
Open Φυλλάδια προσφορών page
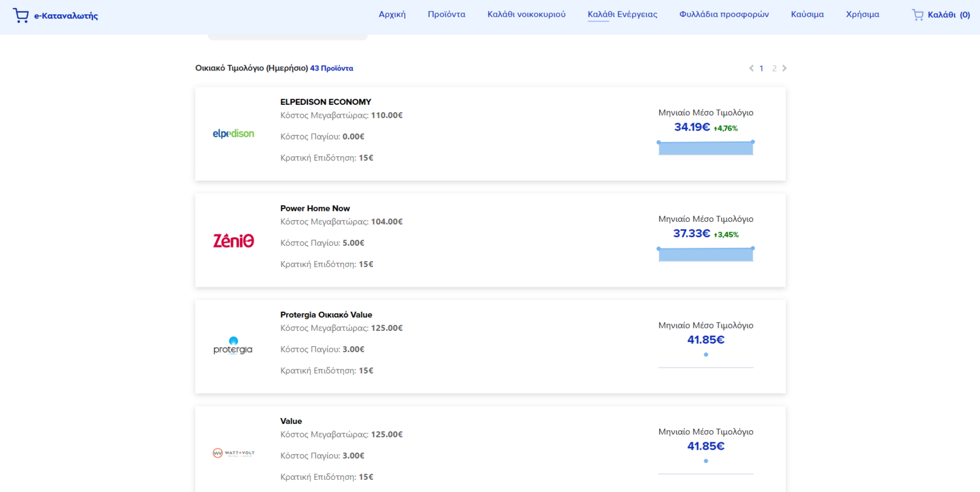click(724, 14)
